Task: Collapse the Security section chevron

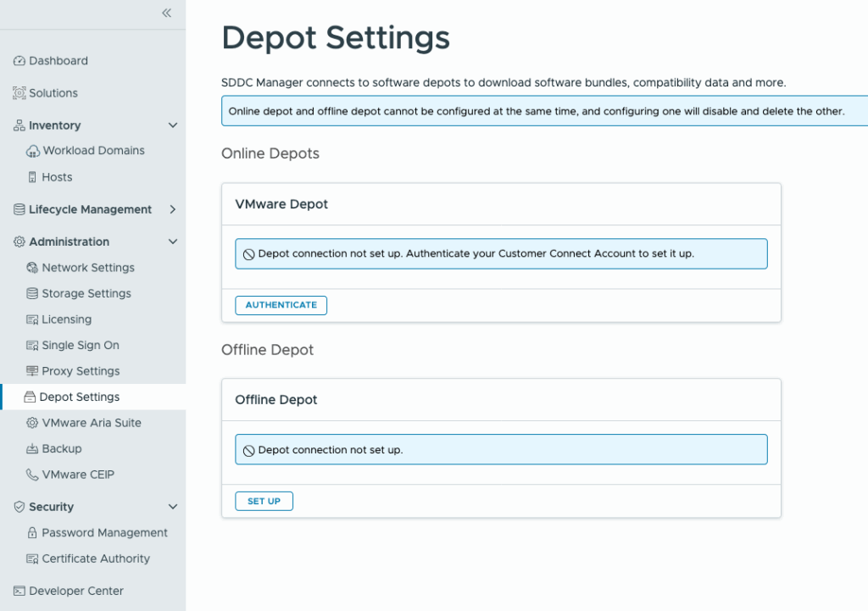Action: point(173,507)
